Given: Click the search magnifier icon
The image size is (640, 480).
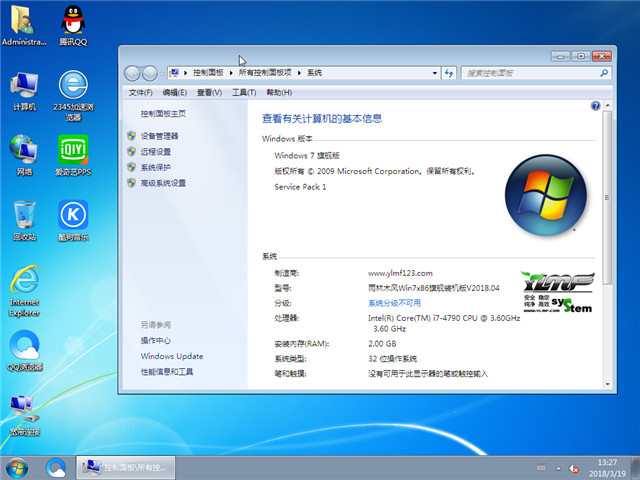Looking at the screenshot, I should pos(604,73).
